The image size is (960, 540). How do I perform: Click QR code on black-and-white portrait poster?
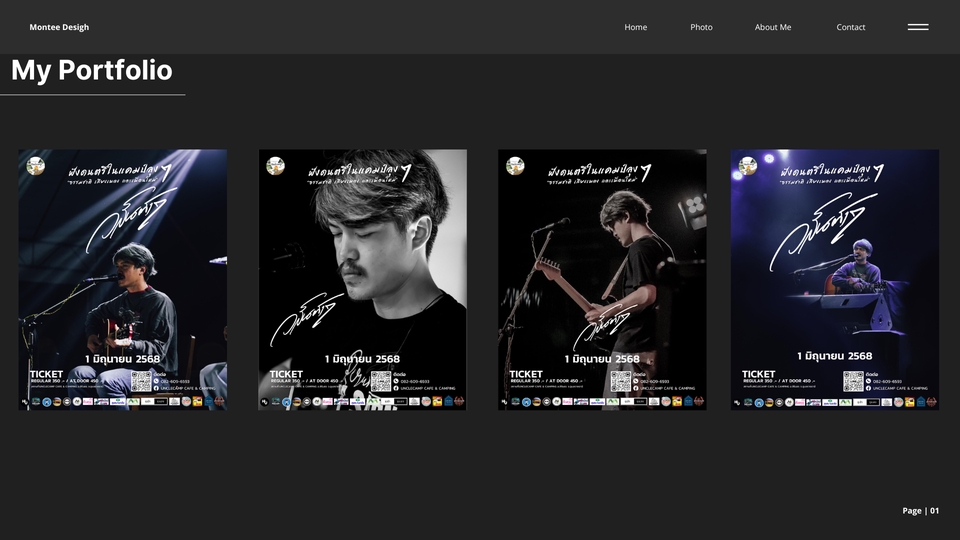380,381
